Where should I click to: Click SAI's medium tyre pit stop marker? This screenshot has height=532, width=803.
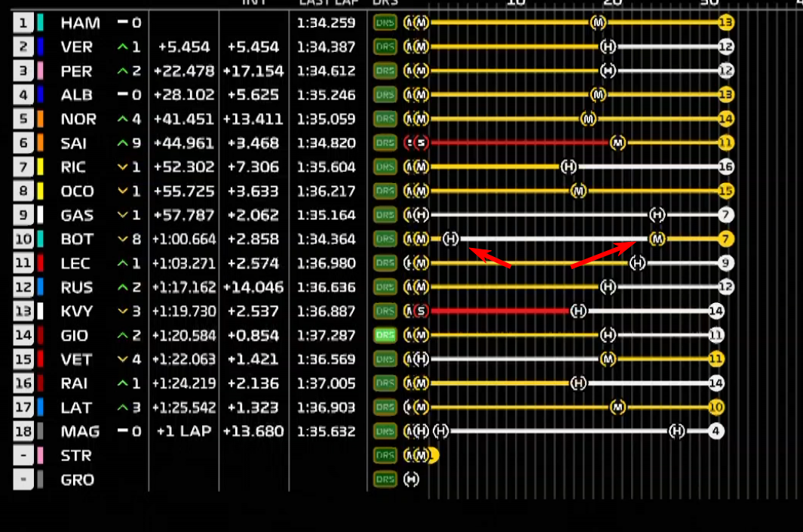coord(618,143)
